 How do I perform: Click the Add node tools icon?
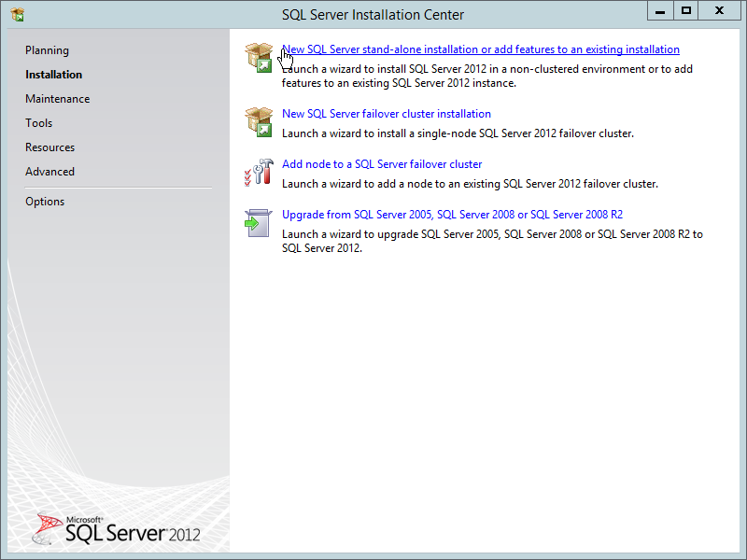259,173
